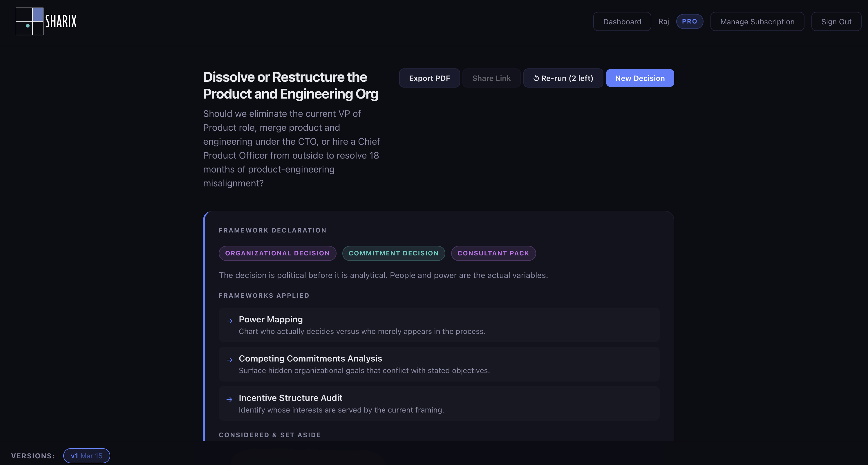Start a New Decision
868x465 pixels.
coord(640,78)
